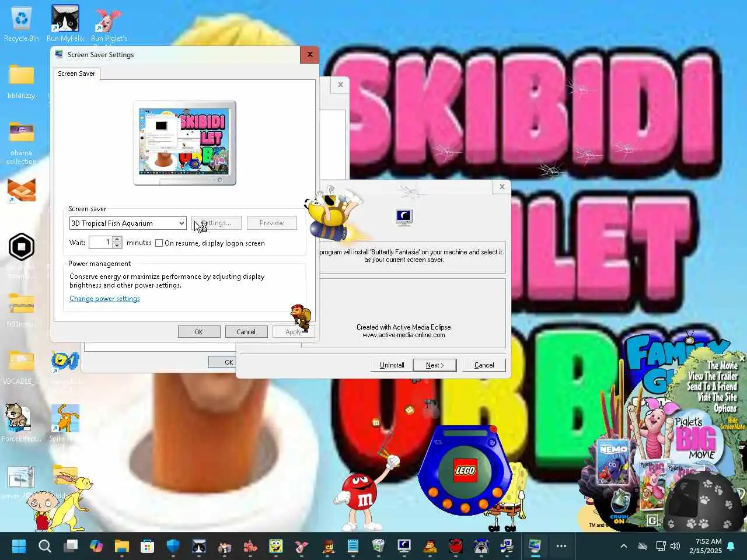Switch to Piglet app in taskbar
Viewport: 747px width, 560px height.
(302, 546)
